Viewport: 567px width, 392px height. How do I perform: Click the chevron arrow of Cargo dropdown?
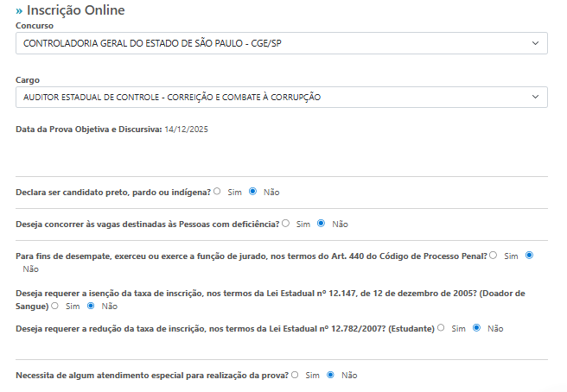[536, 97]
